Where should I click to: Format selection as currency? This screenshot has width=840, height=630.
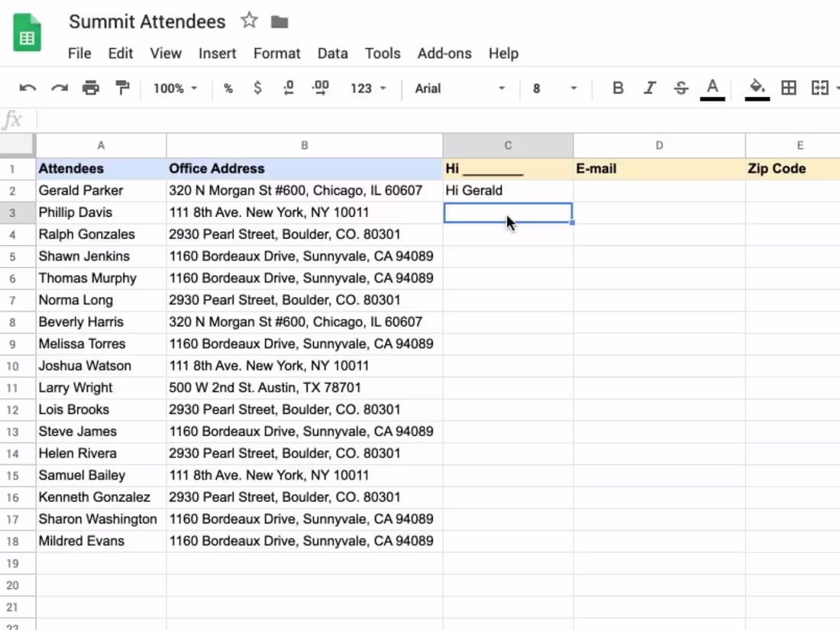point(259,88)
